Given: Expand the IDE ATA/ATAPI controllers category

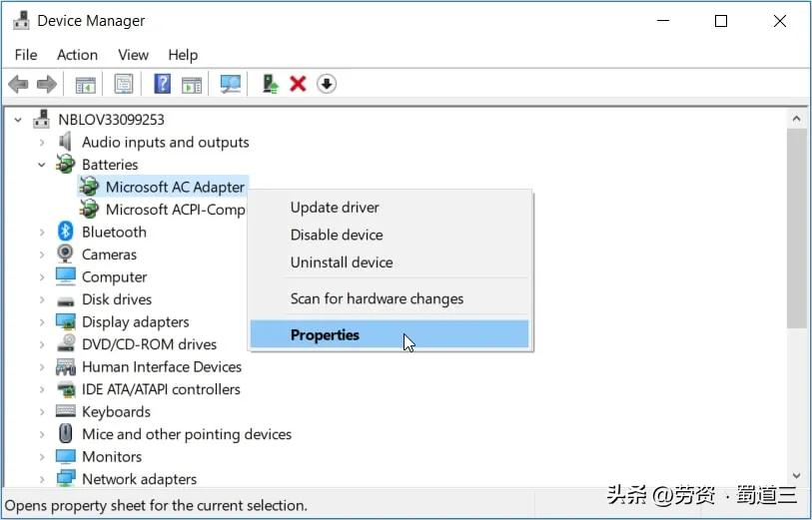Looking at the screenshot, I should pos(42,389).
